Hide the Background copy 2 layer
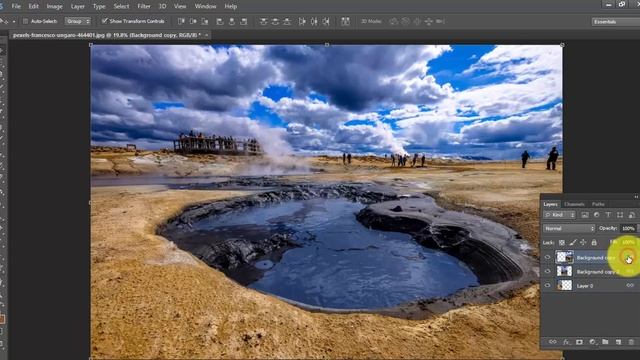 pos(548,271)
